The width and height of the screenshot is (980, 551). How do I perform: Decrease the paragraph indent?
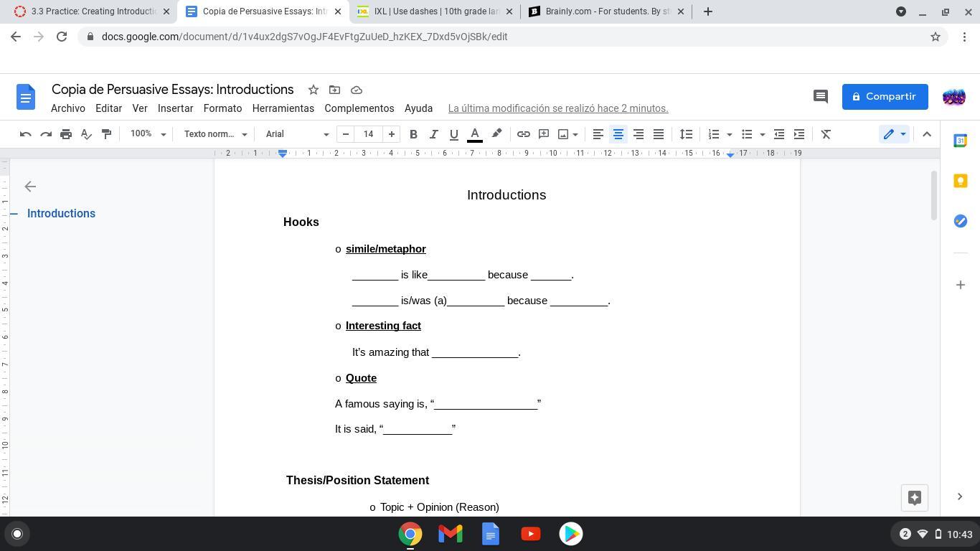(x=779, y=134)
